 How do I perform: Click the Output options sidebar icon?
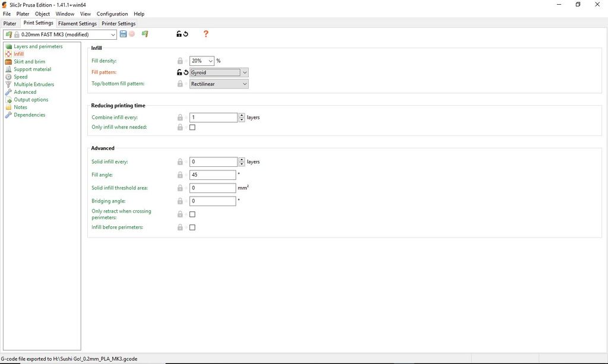[x=8, y=100]
